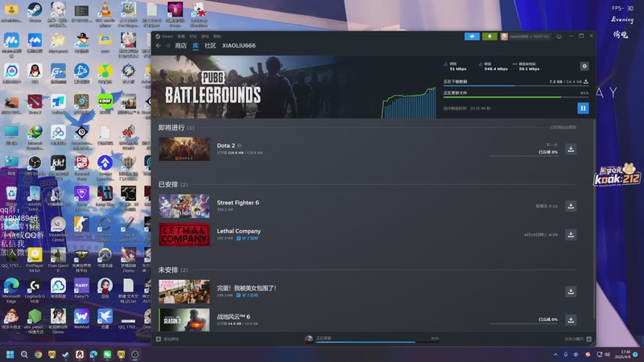Open 补丁说明 patch notes for 完蛋！我被美女包围了！

(247, 295)
